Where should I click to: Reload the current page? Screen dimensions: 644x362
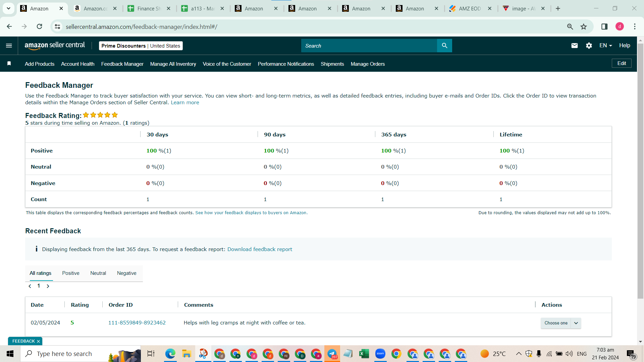(x=40, y=26)
